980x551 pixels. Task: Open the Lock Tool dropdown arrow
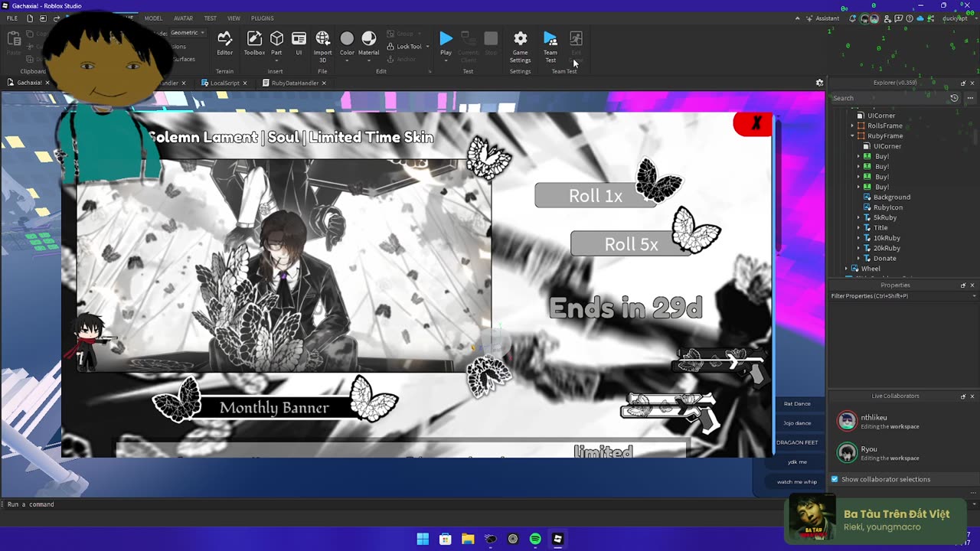pos(427,47)
